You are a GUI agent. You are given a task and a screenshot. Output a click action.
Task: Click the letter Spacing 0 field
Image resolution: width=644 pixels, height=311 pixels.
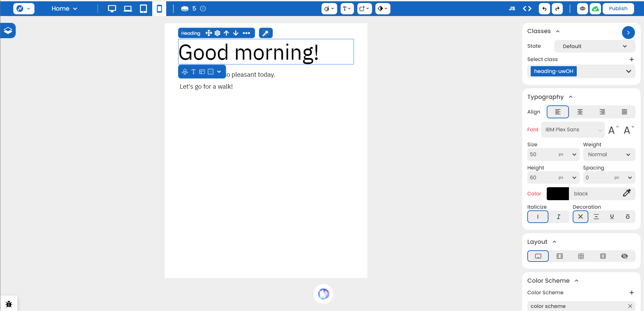[598, 178]
